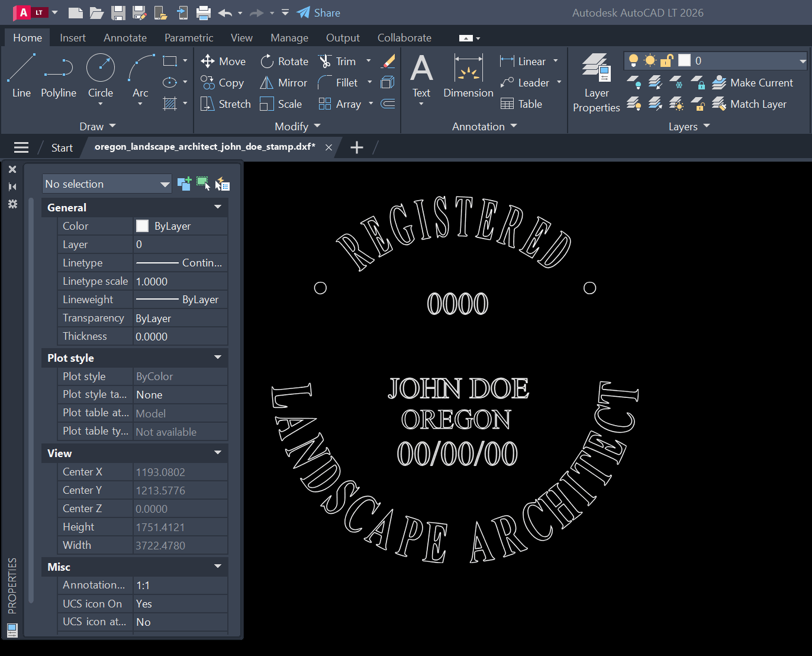This screenshot has height=656, width=812.
Task: Switch to the Manage tab
Action: (289, 38)
